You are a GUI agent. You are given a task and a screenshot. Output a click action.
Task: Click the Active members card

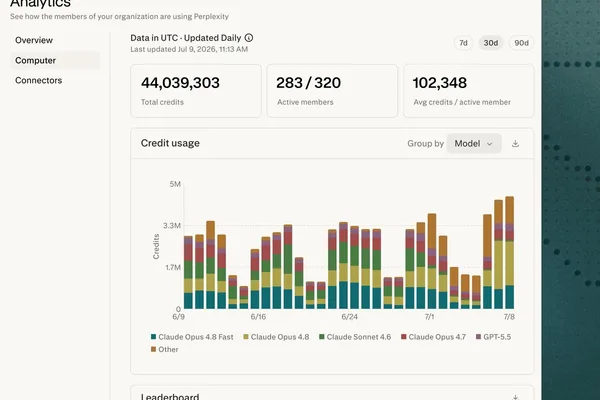coord(332,91)
